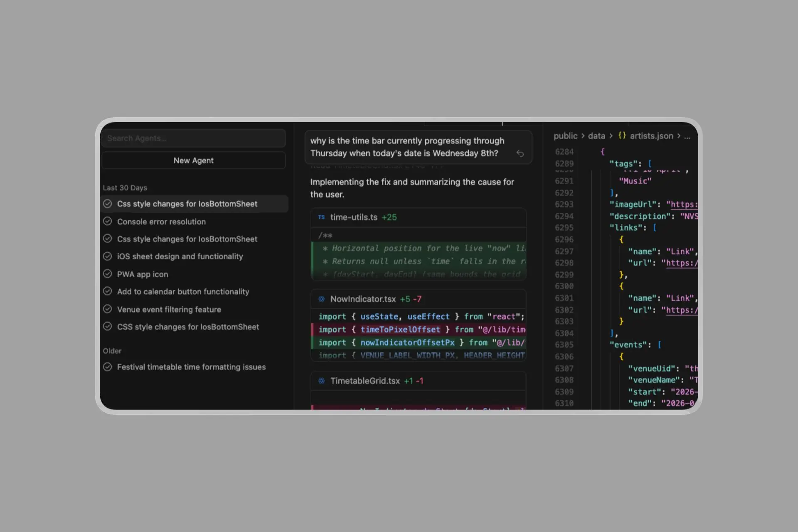Open first 'Css style changes for IosBottomSheet' agent
This screenshot has width=798, height=532.
coord(194,204)
